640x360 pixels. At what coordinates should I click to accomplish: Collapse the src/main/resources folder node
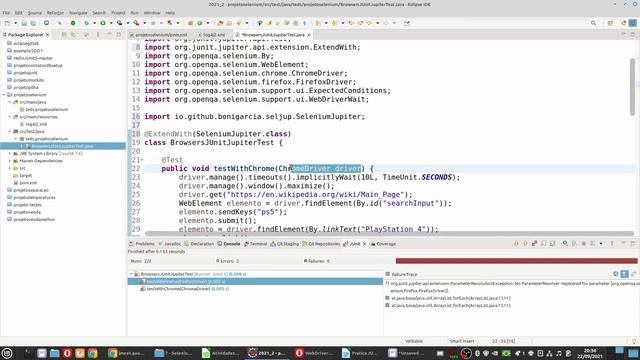point(10,117)
